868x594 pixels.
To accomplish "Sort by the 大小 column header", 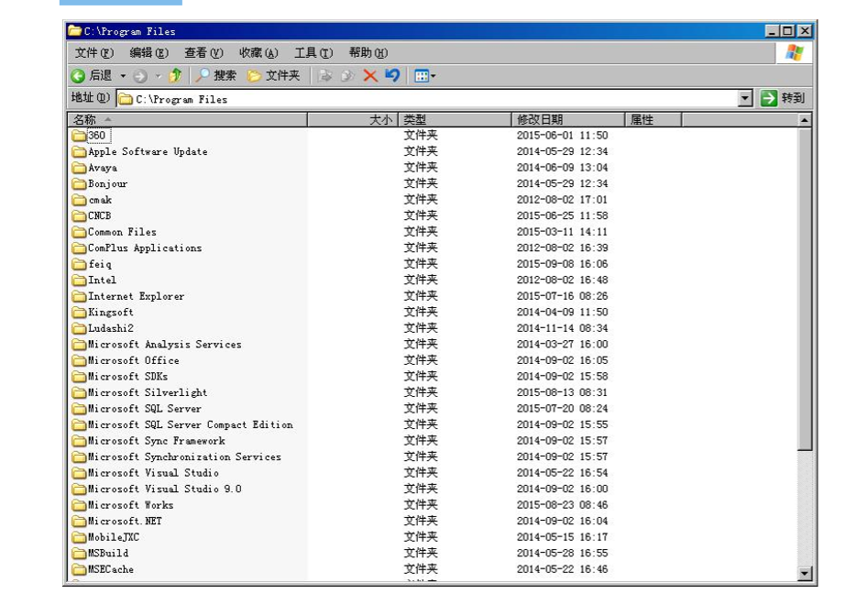I will point(353,119).
